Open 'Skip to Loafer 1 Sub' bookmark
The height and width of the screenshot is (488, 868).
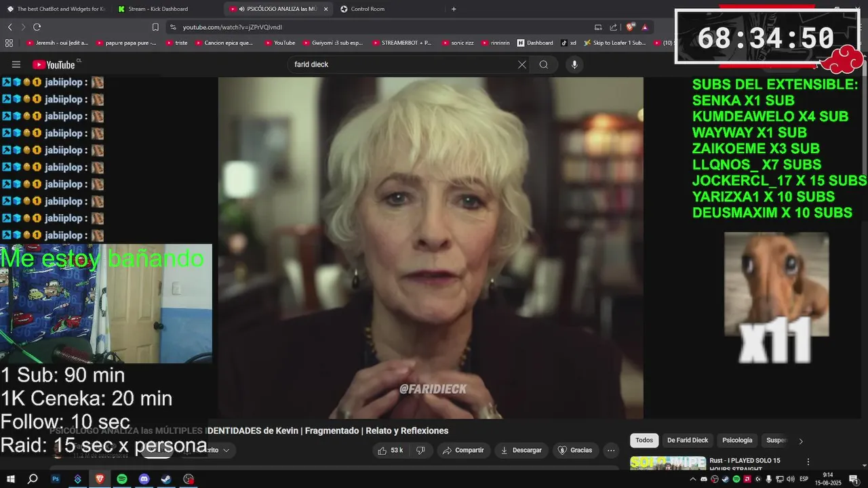tap(614, 43)
